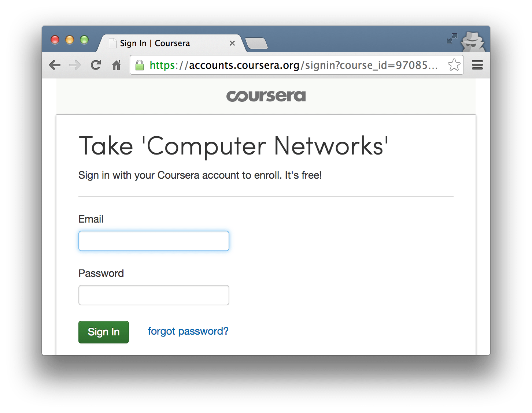This screenshot has height=413, width=532.
Task: Open a new tab
Action: [256, 43]
